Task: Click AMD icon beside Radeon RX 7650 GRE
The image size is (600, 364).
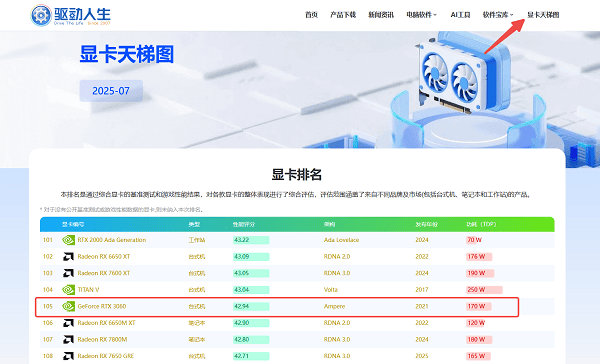Action: (x=68, y=356)
